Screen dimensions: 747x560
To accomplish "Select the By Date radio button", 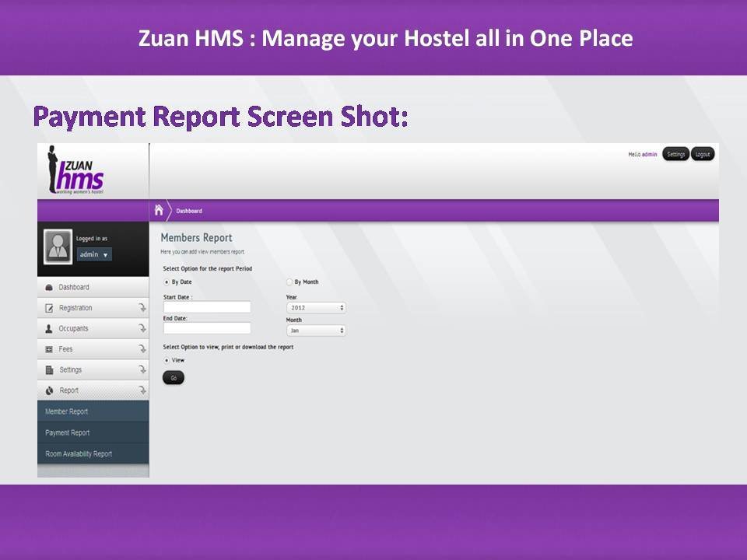I will tap(167, 282).
